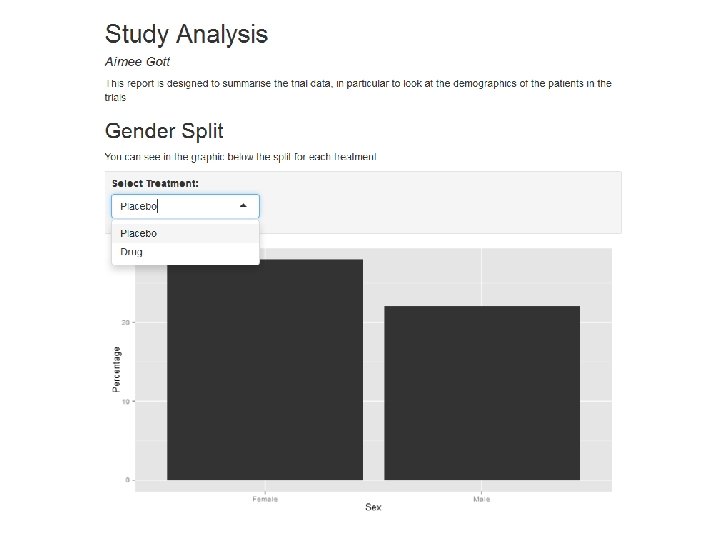Click the 20 tick on y-axis

click(x=125, y=322)
